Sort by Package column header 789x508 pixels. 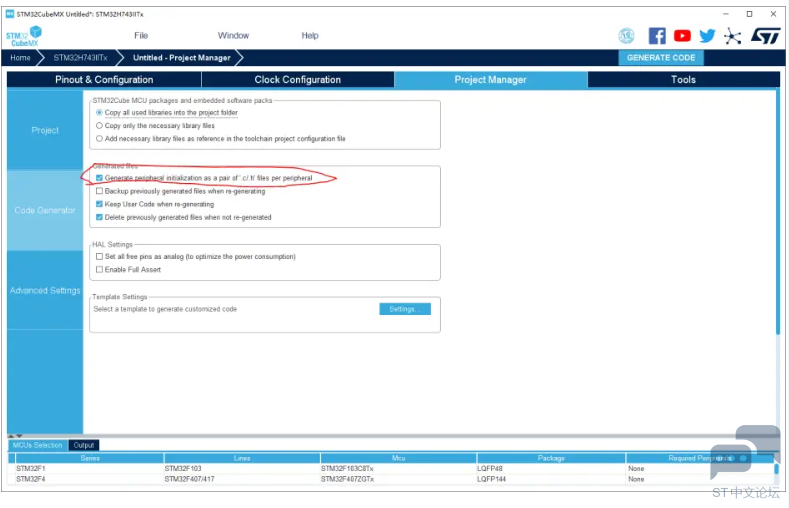point(551,458)
